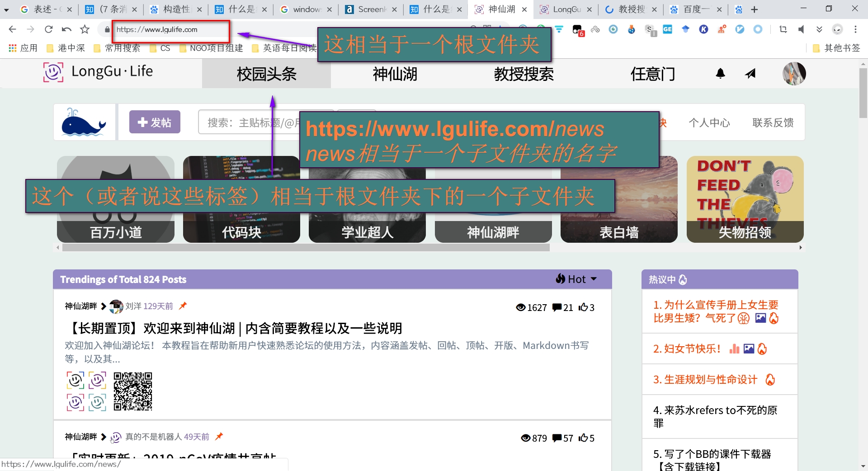The image size is (868, 471).
Task: Click the browser reload page icon
Action: click(48, 29)
